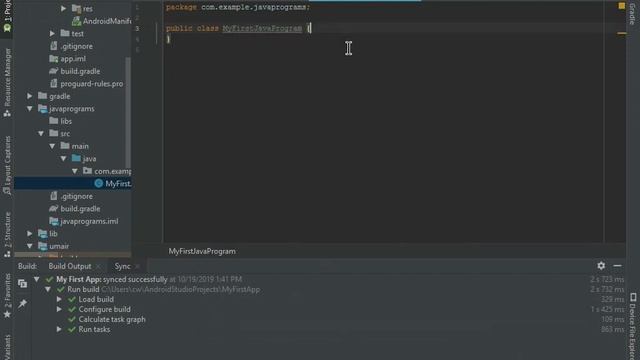Select app.iml file
Screen dimensions: 640x360
68,59
